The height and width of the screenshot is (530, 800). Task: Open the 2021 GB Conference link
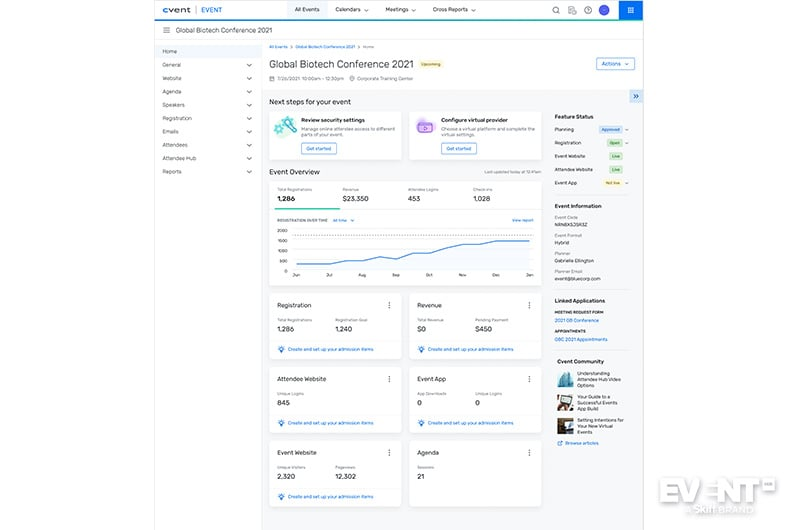point(577,320)
